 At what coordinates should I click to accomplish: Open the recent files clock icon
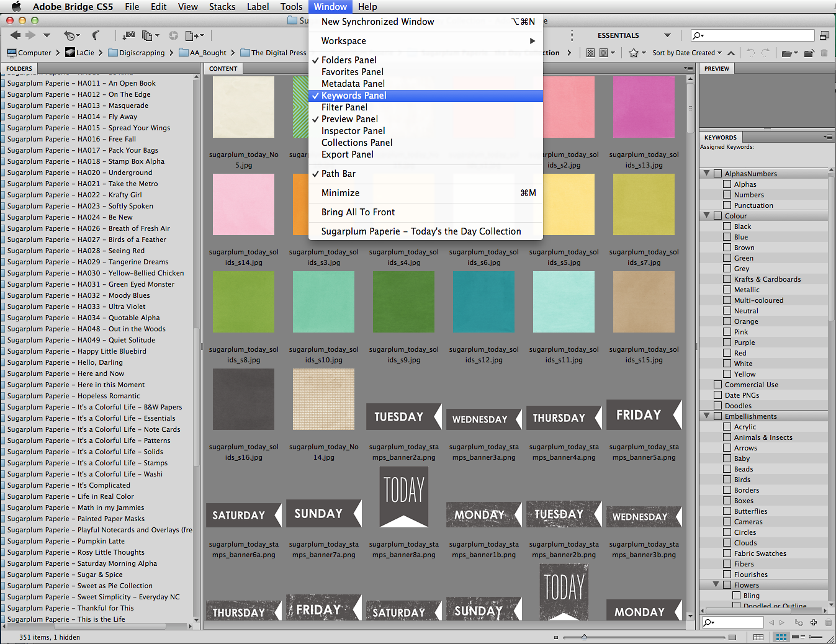pyautogui.click(x=71, y=36)
